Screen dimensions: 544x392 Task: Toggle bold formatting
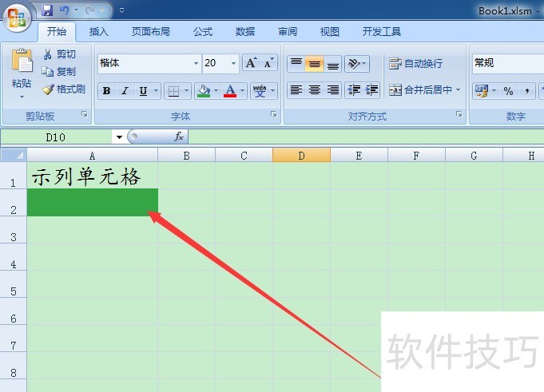click(x=107, y=91)
